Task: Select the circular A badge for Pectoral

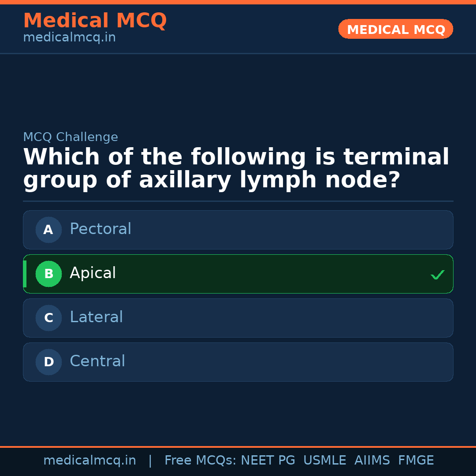Action: [x=48, y=230]
